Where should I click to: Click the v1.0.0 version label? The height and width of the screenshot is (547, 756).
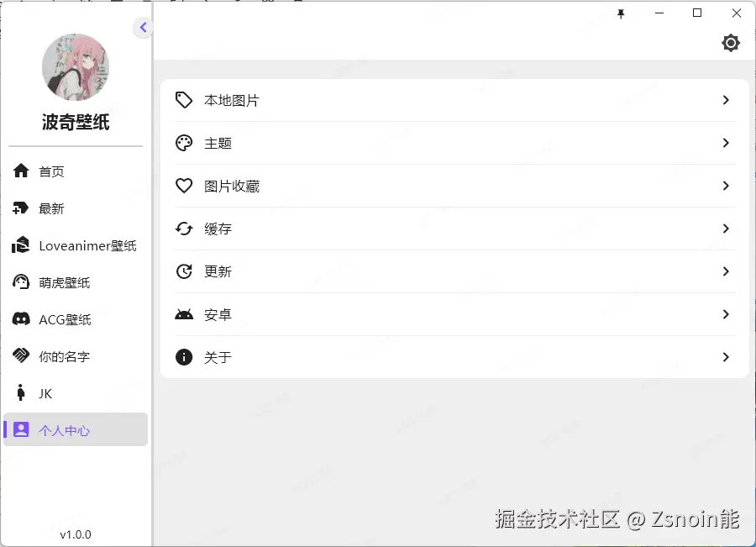[x=76, y=534]
